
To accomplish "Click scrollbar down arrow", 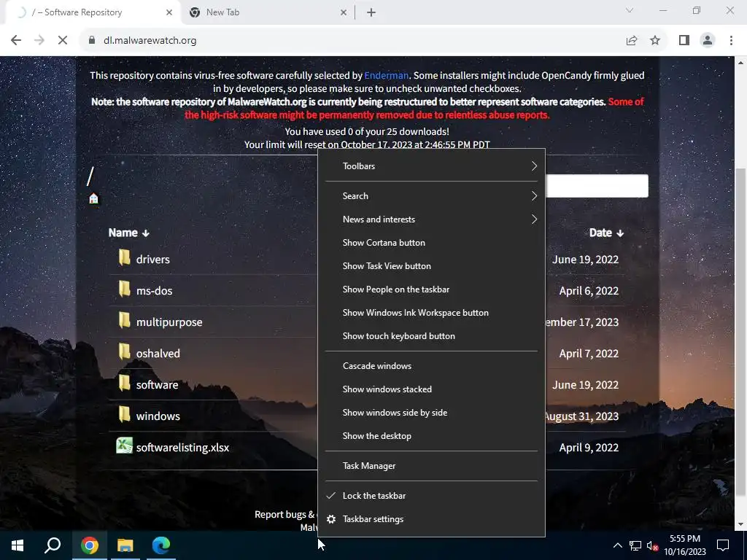I will (x=740, y=524).
